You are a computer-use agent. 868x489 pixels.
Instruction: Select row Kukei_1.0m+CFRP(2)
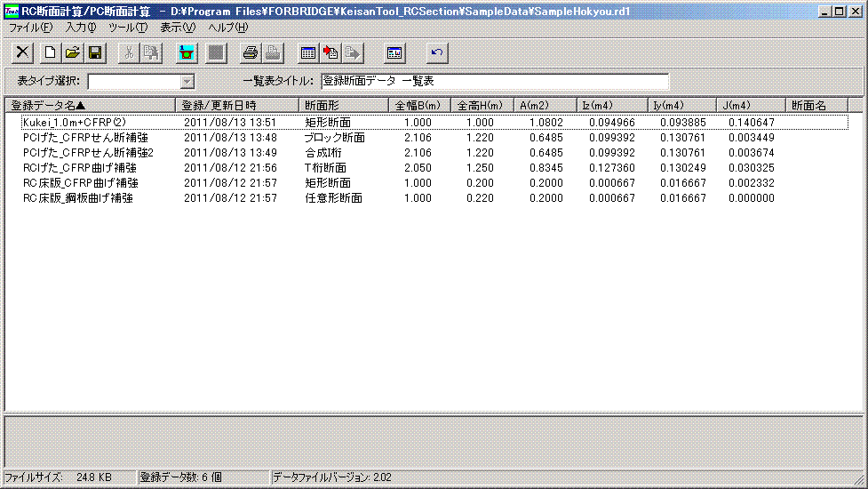click(x=434, y=123)
